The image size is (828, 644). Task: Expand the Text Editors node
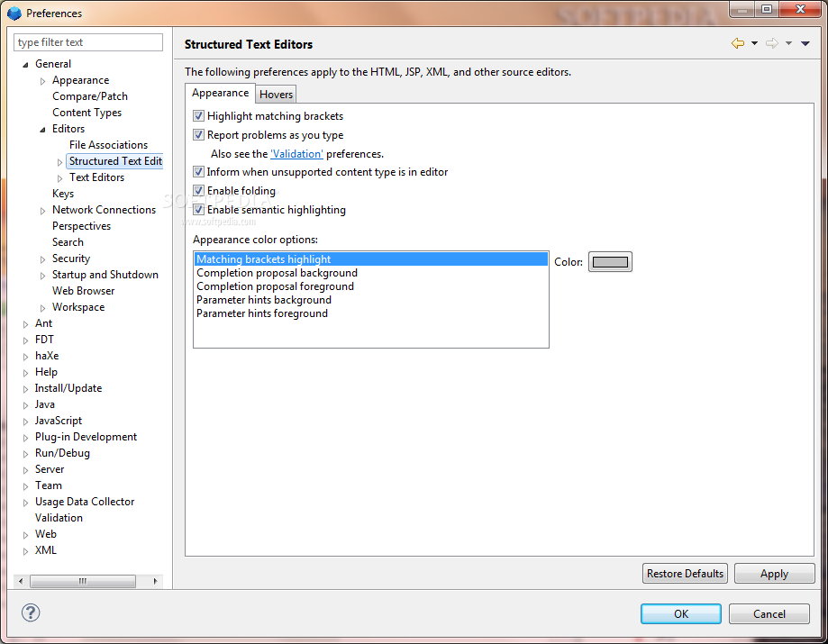click(x=59, y=178)
